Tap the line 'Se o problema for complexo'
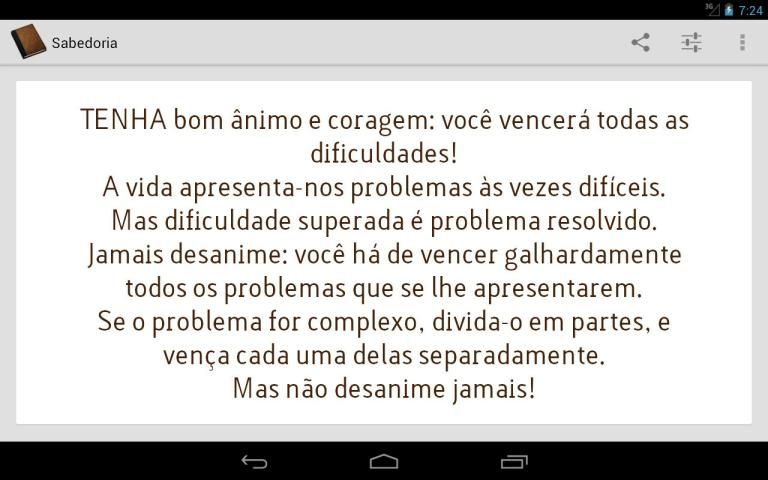The width and height of the screenshot is (768, 480). 384,322
